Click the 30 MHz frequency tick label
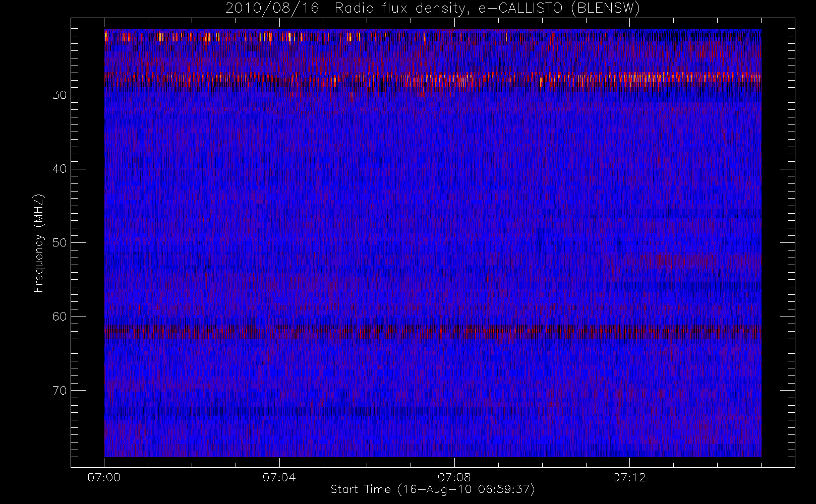This screenshot has height=504, width=816. pos(60,95)
